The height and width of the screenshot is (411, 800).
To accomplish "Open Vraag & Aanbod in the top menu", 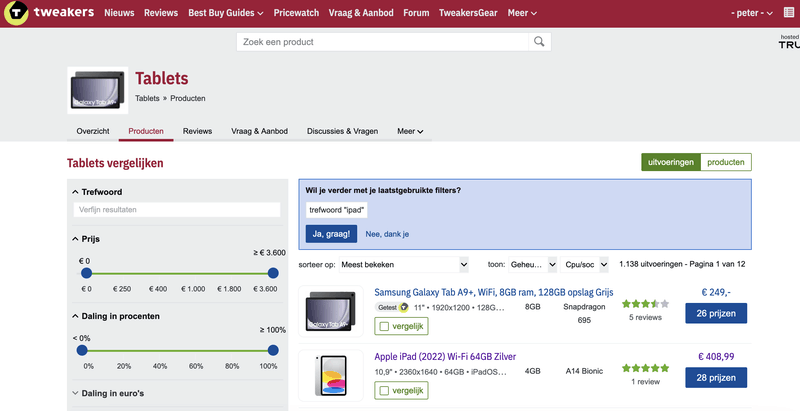I will pyautogui.click(x=361, y=13).
